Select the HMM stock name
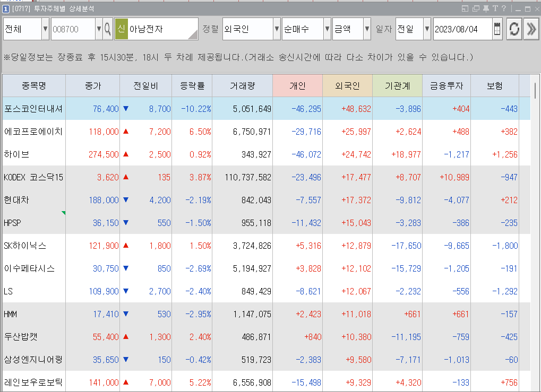Screen dimensions: 541x392 pyautogui.click(x=10, y=314)
